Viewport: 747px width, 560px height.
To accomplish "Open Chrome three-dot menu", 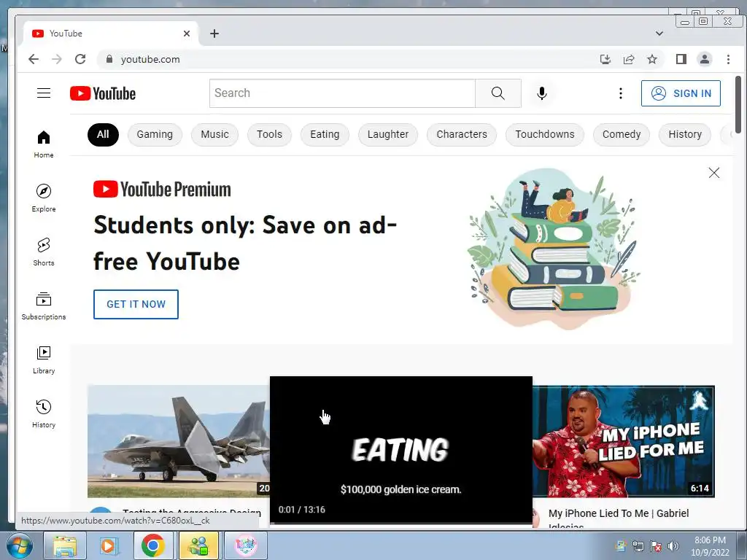I will pos(728,59).
